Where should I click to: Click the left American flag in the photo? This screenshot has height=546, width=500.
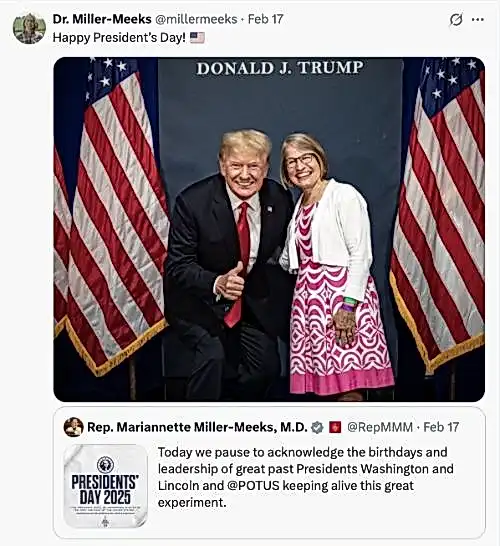pyautogui.click(x=111, y=216)
